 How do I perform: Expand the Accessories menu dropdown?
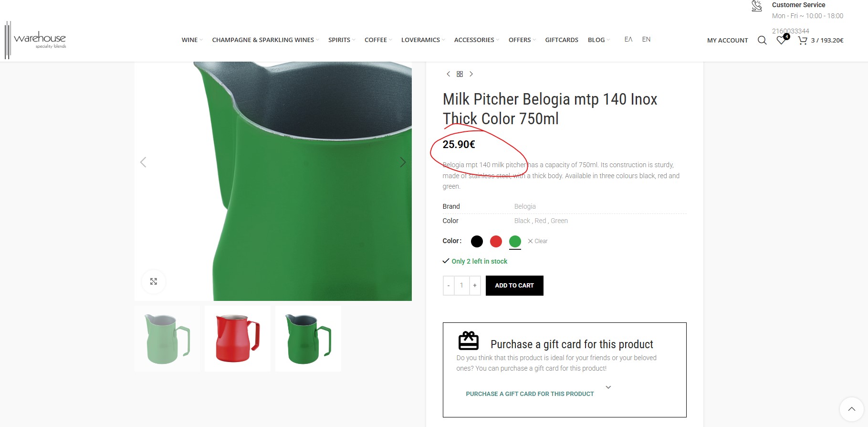click(x=476, y=40)
